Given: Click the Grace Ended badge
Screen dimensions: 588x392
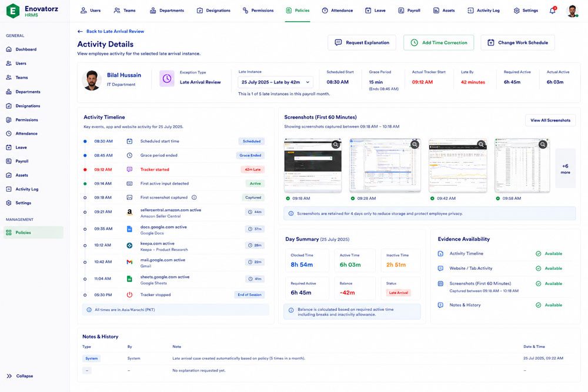Looking at the screenshot, I should [250, 155].
